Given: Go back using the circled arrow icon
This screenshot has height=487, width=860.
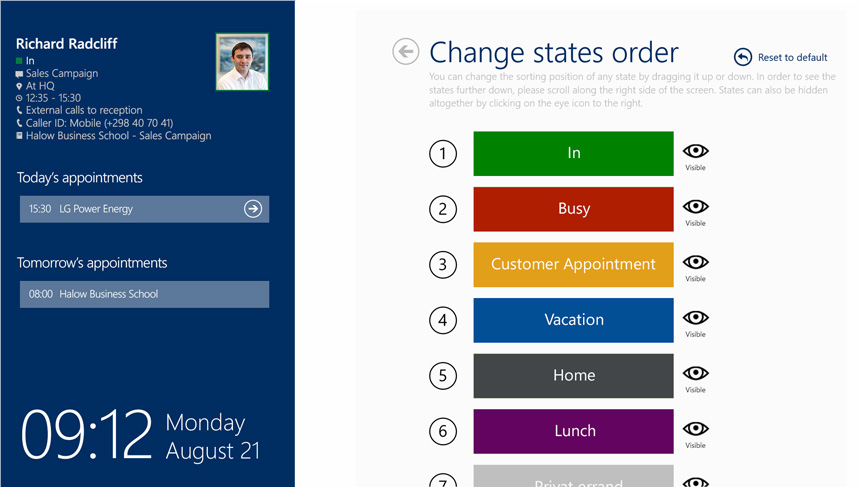Looking at the screenshot, I should pyautogui.click(x=406, y=52).
